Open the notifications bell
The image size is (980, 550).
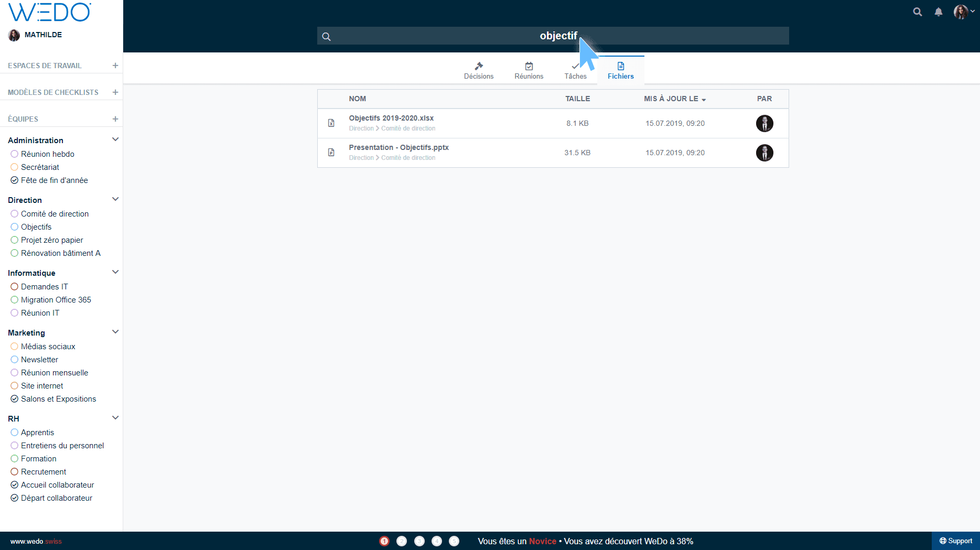tap(938, 12)
